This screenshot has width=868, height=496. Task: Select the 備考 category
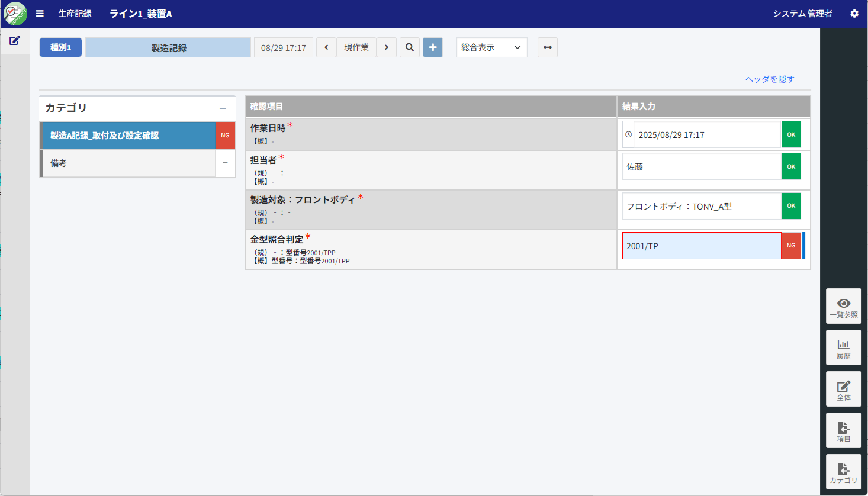tap(128, 163)
